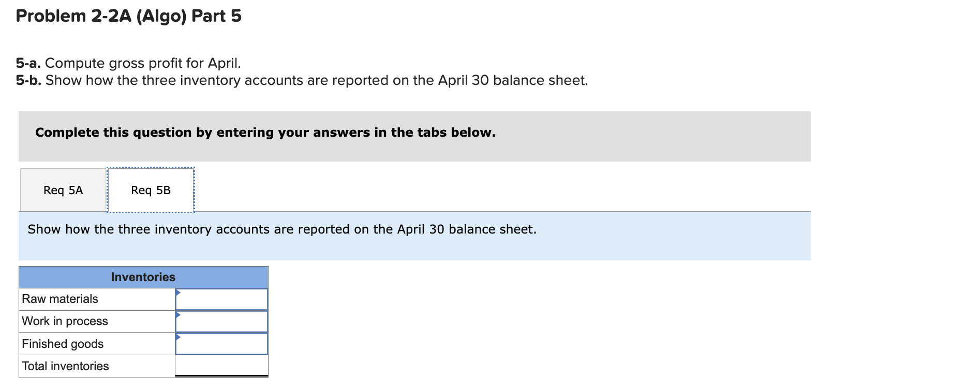Click the blue marker beside Finished goods field
The image size is (980, 378).
click(x=179, y=337)
